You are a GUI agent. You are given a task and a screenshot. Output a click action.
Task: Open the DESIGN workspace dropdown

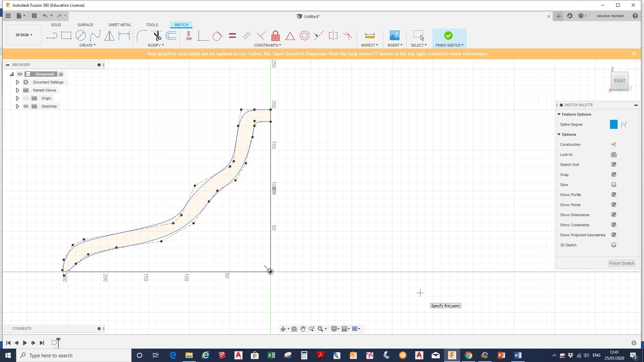(24, 35)
